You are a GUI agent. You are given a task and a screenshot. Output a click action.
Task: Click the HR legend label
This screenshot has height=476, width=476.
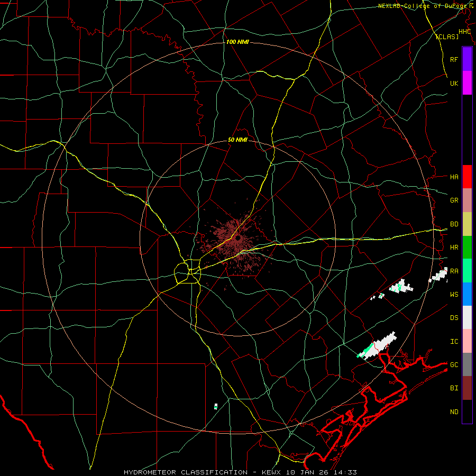(454, 248)
